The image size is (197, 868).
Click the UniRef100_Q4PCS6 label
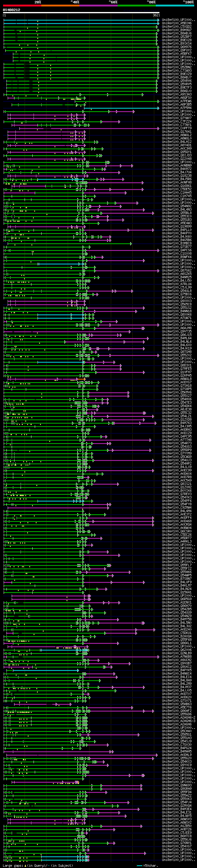(x=177, y=250)
